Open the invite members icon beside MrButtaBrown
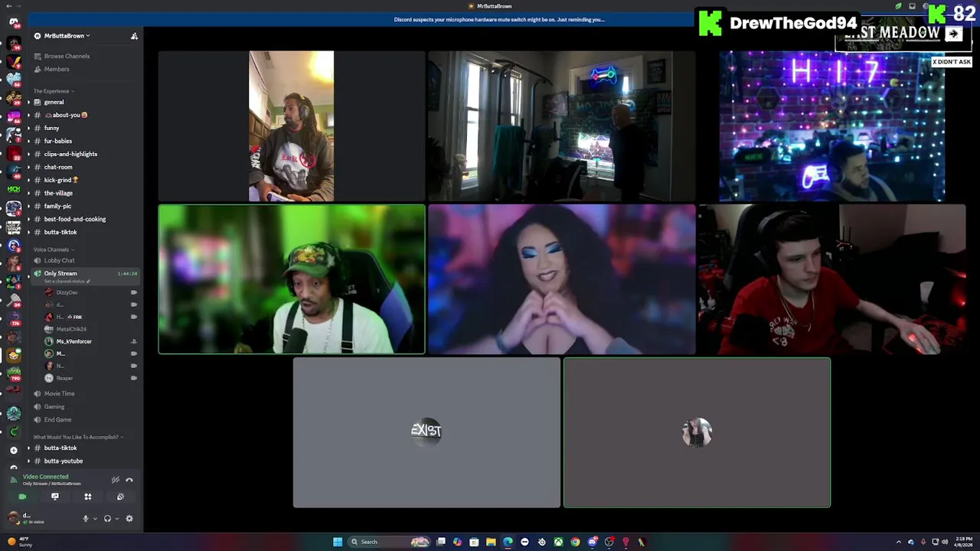 (134, 36)
